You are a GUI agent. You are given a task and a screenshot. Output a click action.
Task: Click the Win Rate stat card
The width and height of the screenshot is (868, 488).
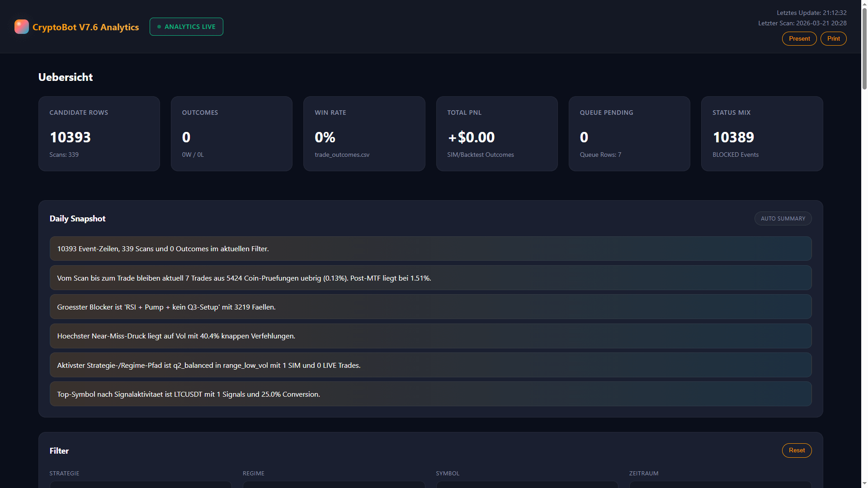[364, 134]
